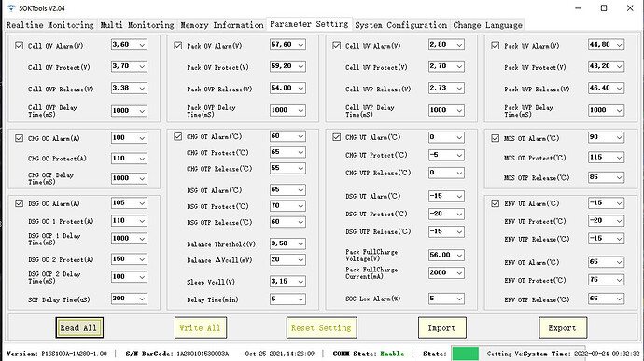This screenshot has width=644, height=361.
Task: Toggle the CHG OC Alarm checkbox
Action: 19,138
